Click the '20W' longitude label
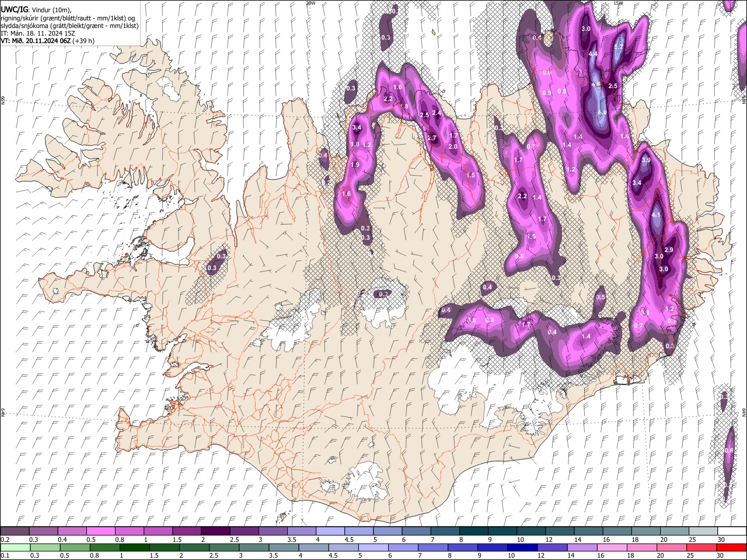 [x=310, y=3]
